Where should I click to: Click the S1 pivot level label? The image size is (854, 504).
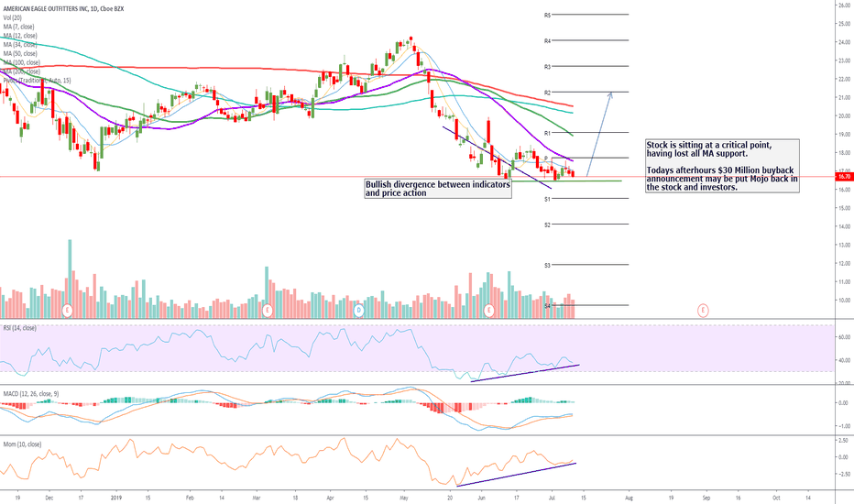point(547,200)
